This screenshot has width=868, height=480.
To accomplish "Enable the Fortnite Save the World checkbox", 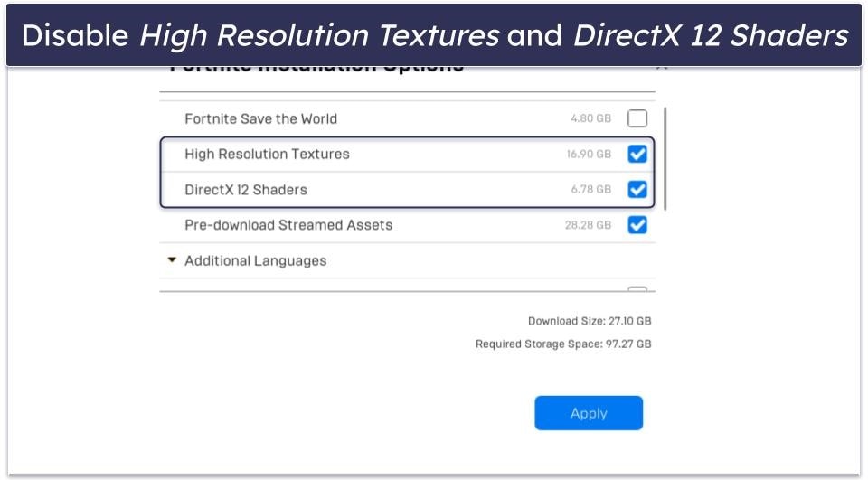I will pyautogui.click(x=637, y=118).
